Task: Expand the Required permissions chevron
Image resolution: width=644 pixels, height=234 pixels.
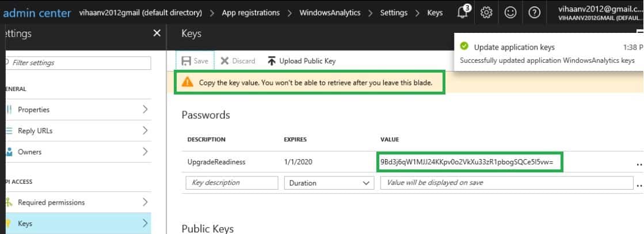Action: [145, 202]
